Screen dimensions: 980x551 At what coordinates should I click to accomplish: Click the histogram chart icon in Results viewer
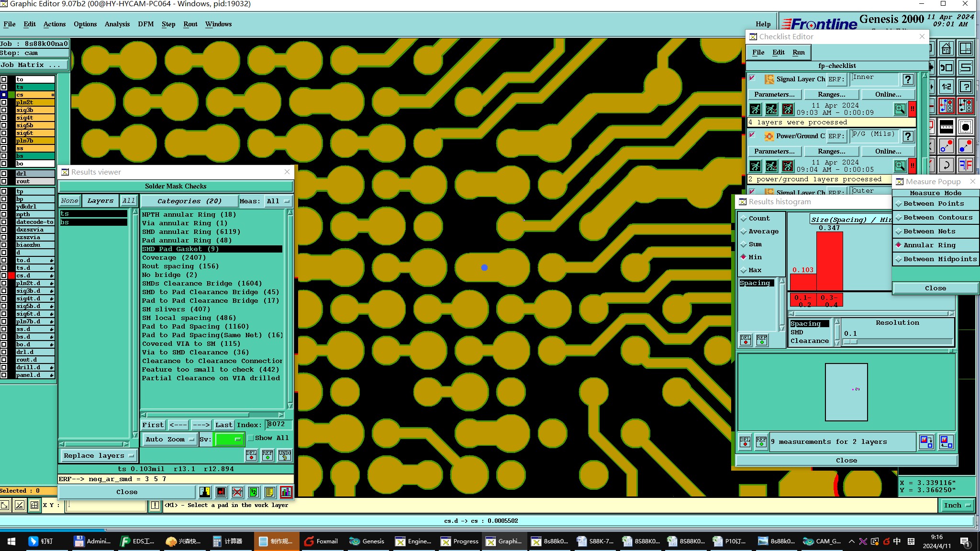point(286,492)
